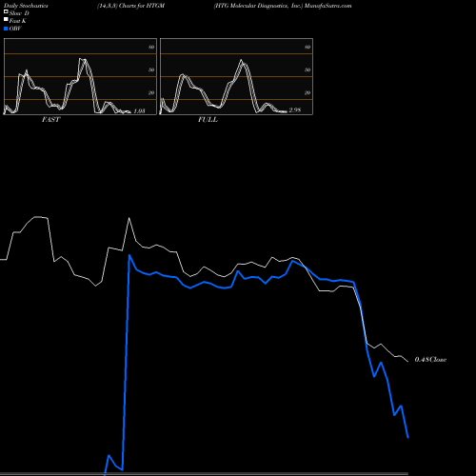Viewport: 476px width, 476px height.
Task: Click the 2.98 value in FULL chart
Action: click(x=295, y=110)
